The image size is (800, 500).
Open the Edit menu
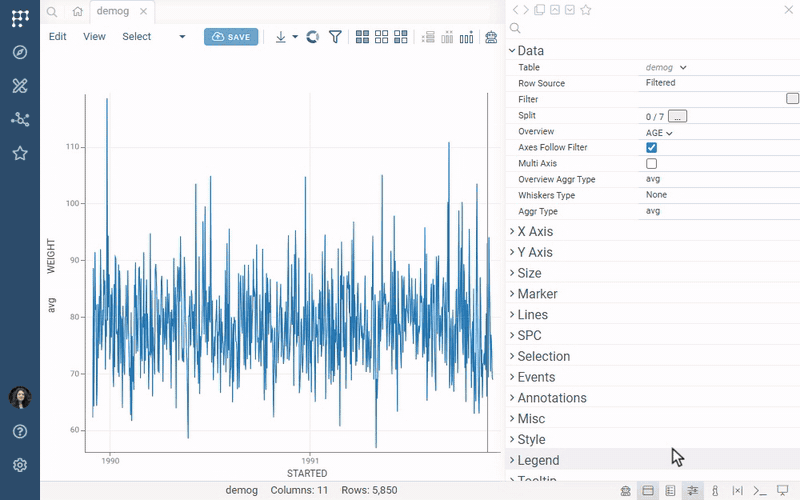click(x=58, y=37)
